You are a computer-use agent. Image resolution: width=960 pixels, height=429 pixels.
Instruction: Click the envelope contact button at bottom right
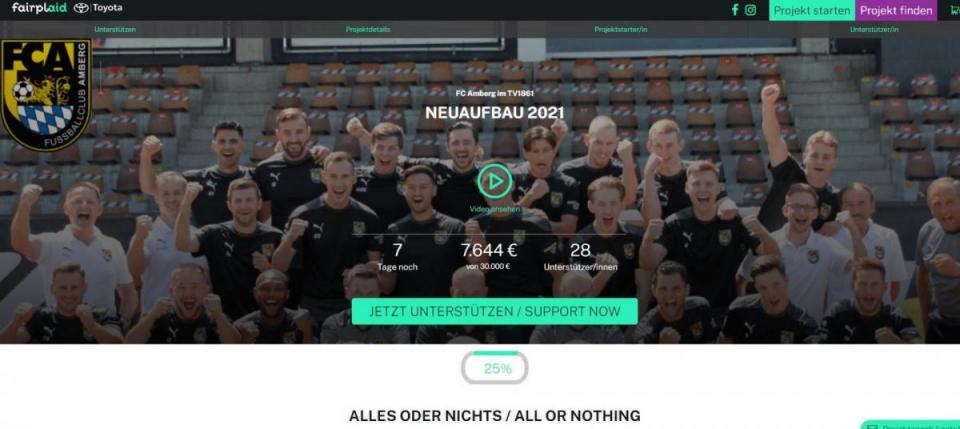point(911,425)
